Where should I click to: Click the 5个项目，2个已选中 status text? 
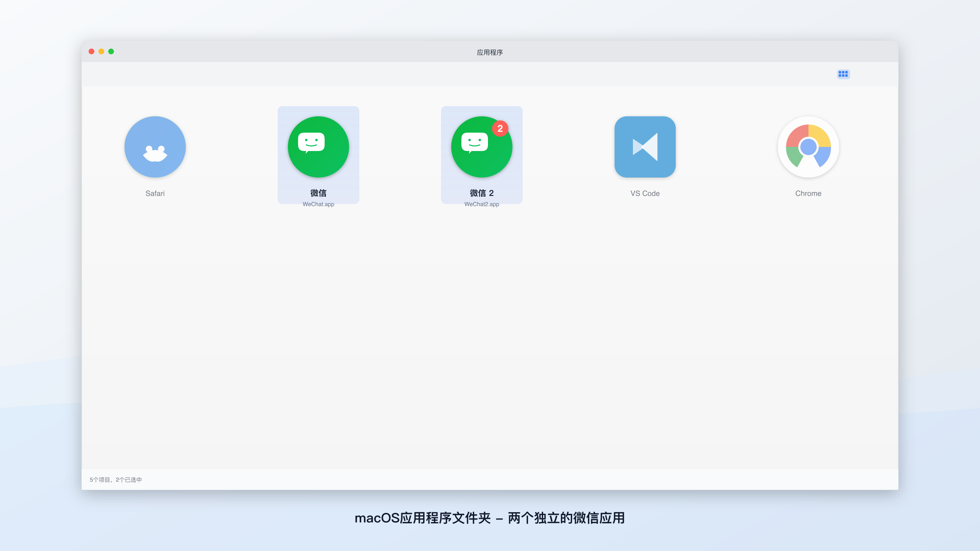[x=116, y=480]
